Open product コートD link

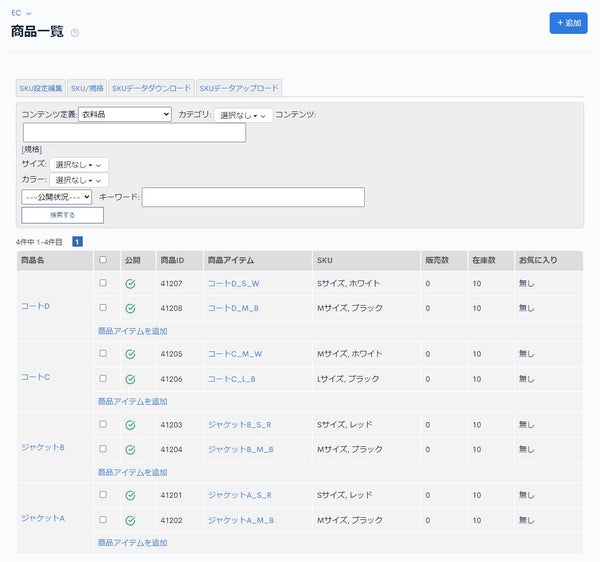click(x=36, y=306)
